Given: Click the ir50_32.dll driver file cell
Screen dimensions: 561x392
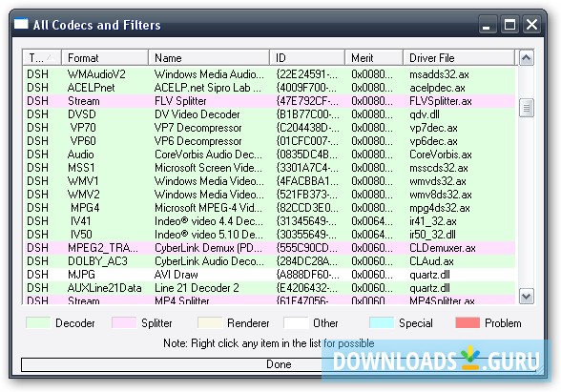Looking at the screenshot, I should [432, 235].
